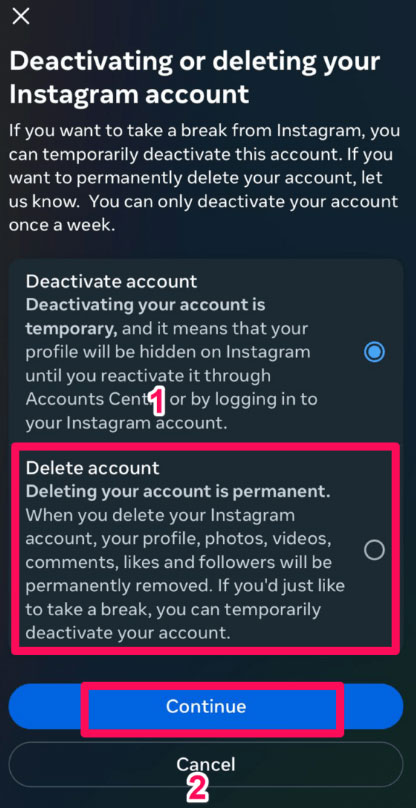Choose the 'Delete account' option title
The image size is (416, 808).
click(93, 468)
